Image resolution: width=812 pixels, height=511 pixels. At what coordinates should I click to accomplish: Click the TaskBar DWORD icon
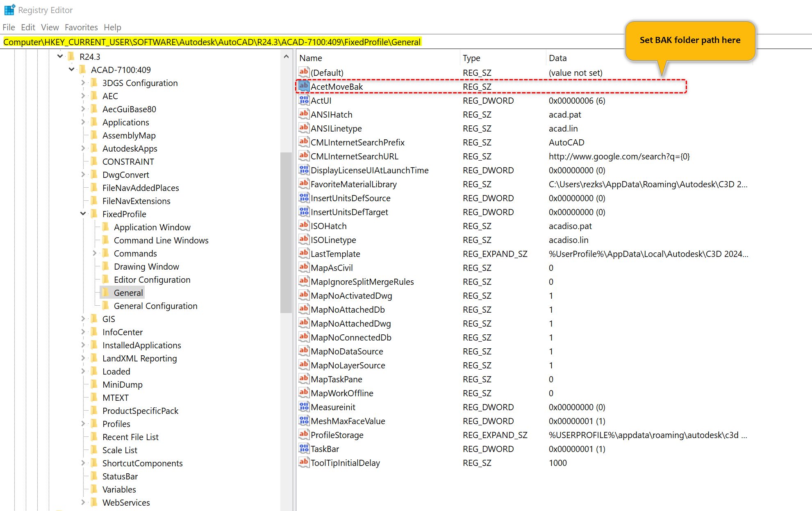(x=304, y=448)
